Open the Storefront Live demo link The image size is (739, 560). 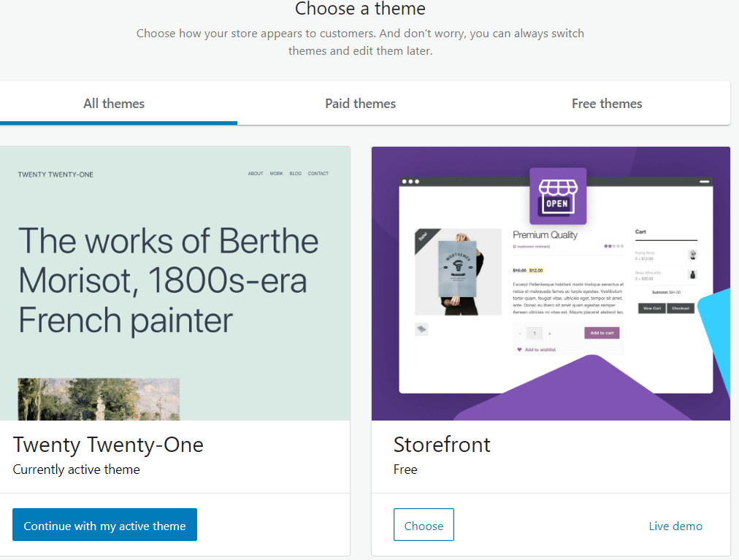click(x=675, y=526)
